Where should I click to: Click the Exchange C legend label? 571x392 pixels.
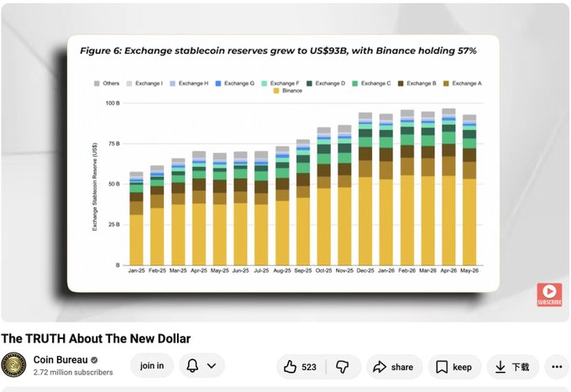click(x=375, y=83)
